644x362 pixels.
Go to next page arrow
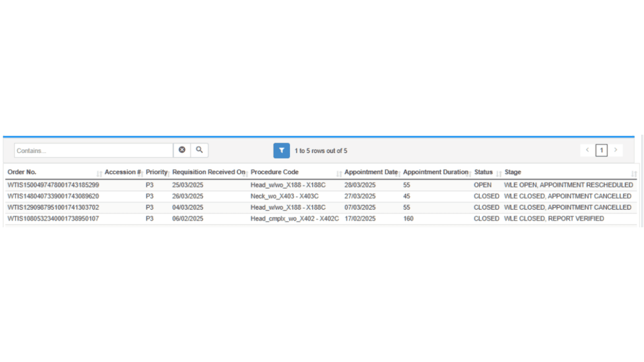(615, 150)
